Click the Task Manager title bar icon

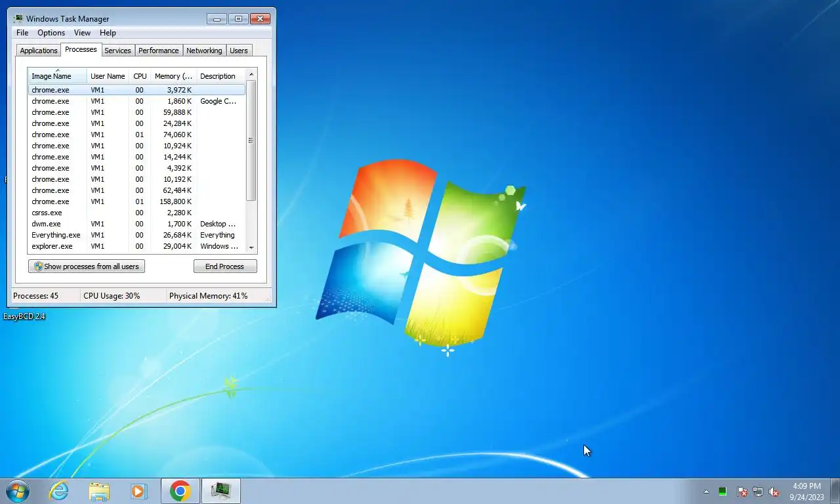18,18
